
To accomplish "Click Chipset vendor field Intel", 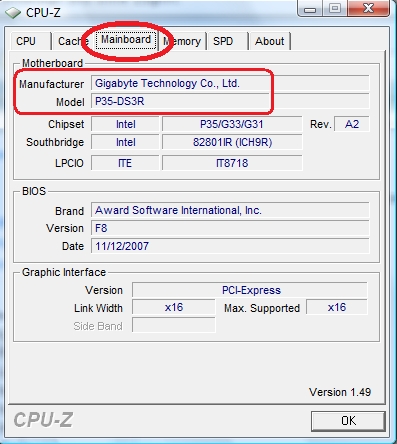I will coord(125,124).
